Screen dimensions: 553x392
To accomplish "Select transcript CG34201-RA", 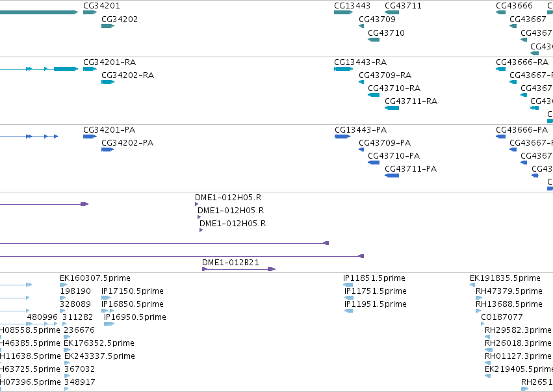I will tap(90, 69).
